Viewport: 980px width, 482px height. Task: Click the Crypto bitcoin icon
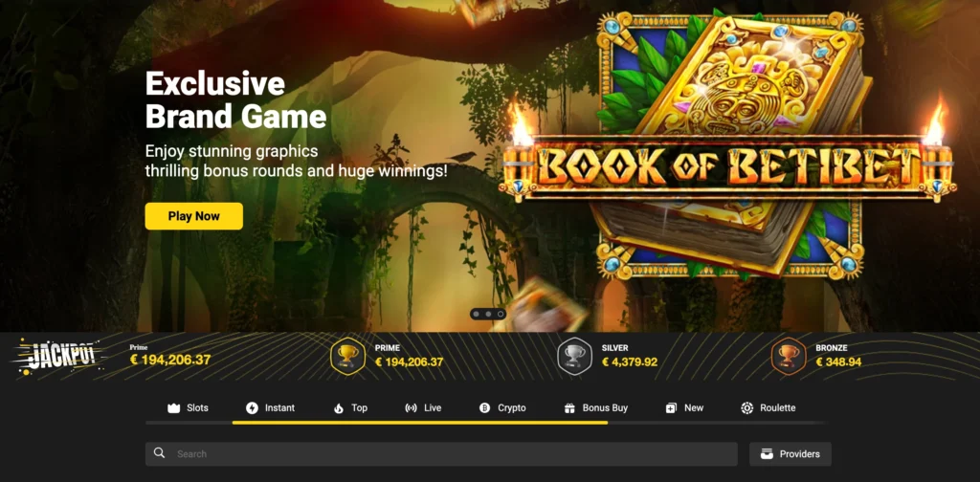[x=484, y=408]
